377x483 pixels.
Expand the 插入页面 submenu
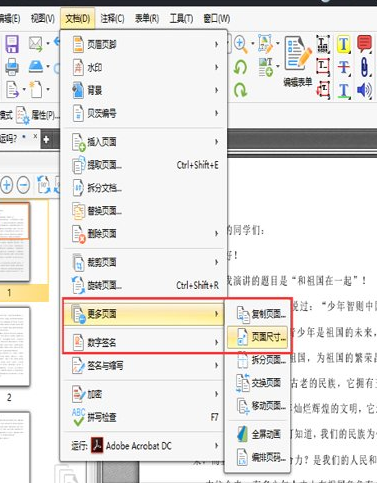(x=145, y=142)
